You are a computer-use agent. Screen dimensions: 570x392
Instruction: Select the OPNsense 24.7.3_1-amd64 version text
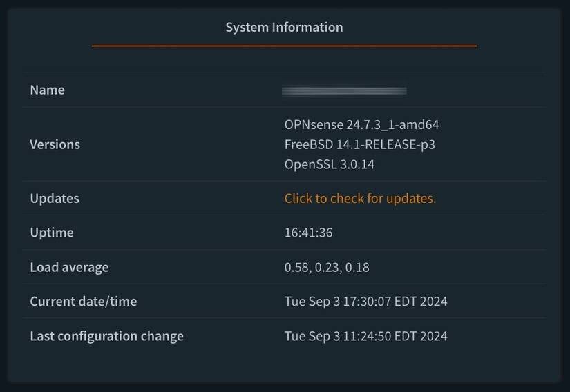(x=362, y=124)
